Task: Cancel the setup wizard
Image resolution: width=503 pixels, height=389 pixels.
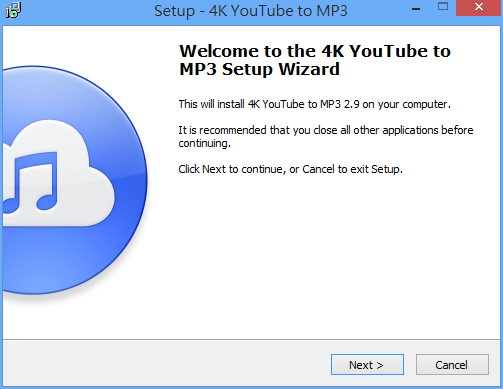Action: click(452, 365)
